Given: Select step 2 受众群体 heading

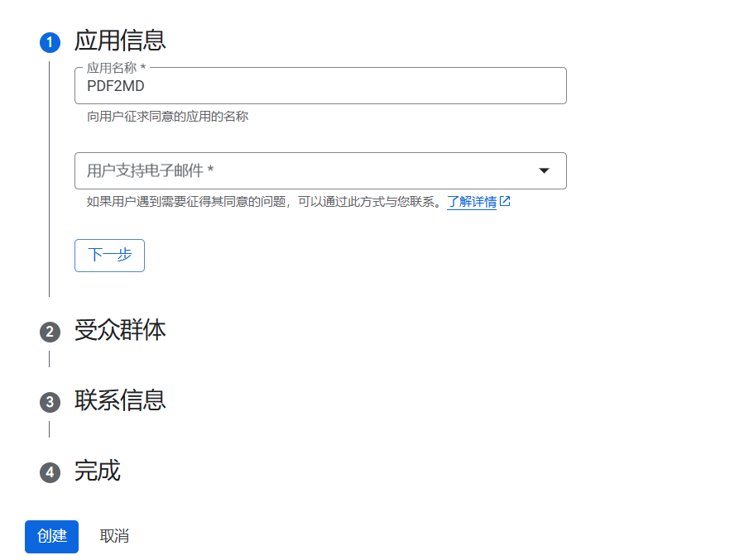Looking at the screenshot, I should click(120, 330).
